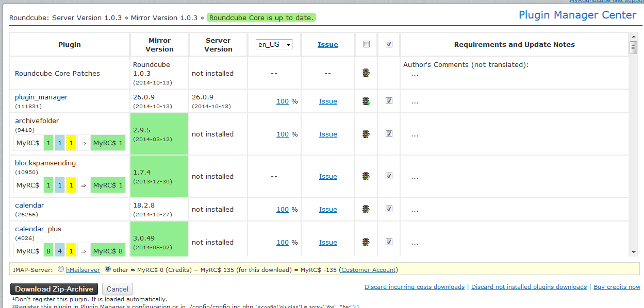The height and width of the screenshot is (308, 644).
Task: Click the plugin table vertical scrollbar thumb
Action: pyautogui.click(x=634, y=47)
